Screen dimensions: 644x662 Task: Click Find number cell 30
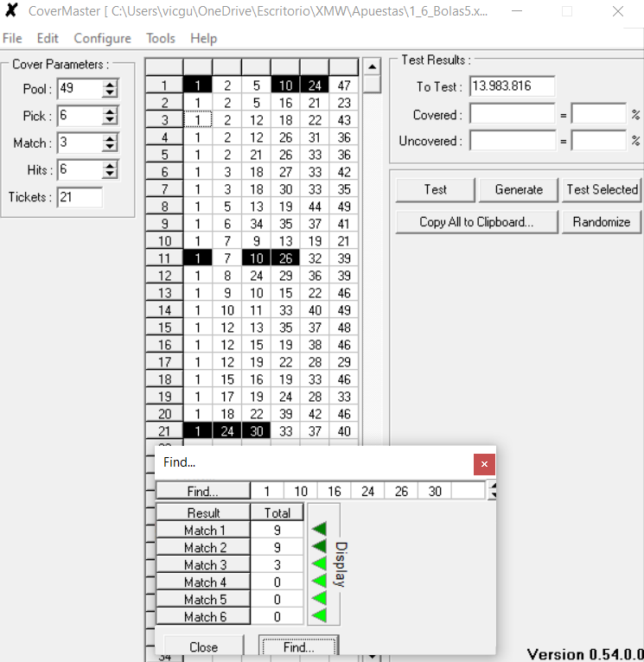tap(435, 491)
